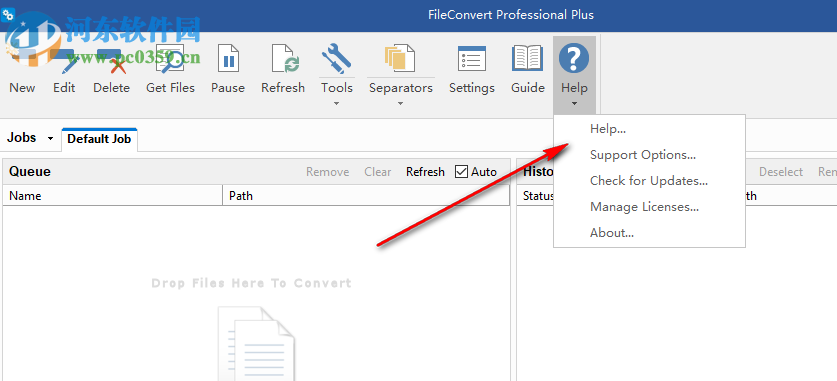
Task: Select Help... menu entry
Action: [649, 129]
